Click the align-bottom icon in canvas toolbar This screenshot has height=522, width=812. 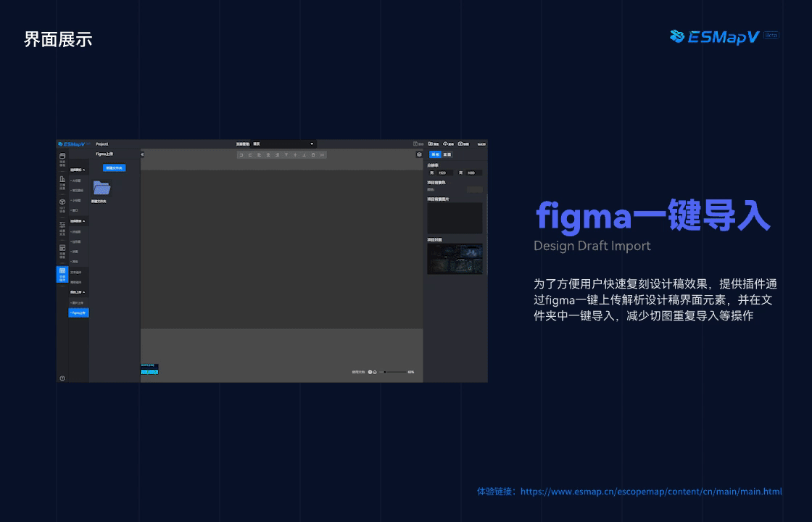tap(304, 155)
